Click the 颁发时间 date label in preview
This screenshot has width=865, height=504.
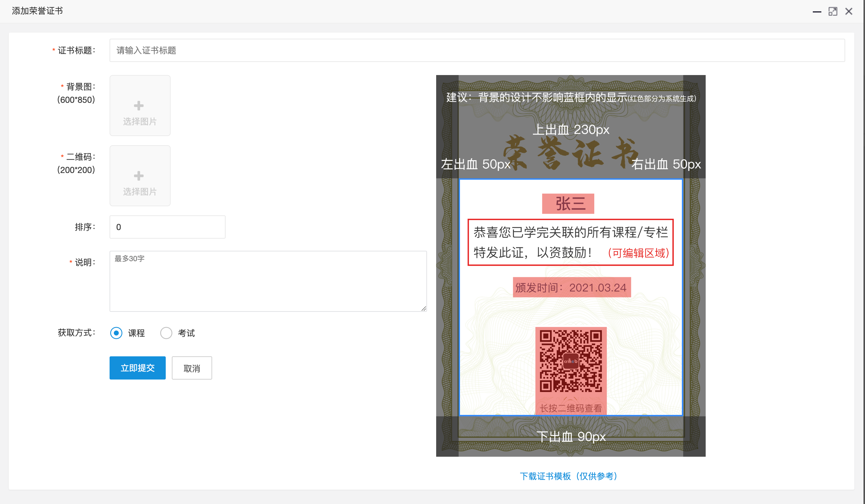point(572,287)
